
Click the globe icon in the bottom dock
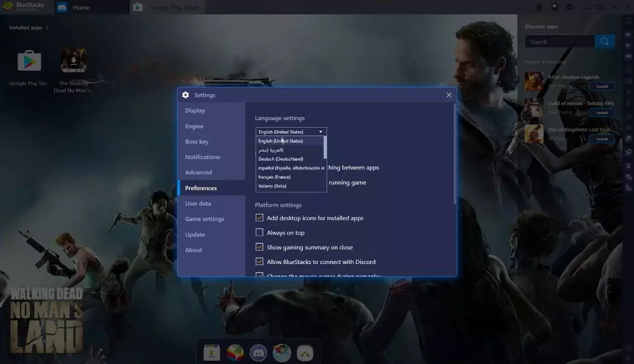235,353
